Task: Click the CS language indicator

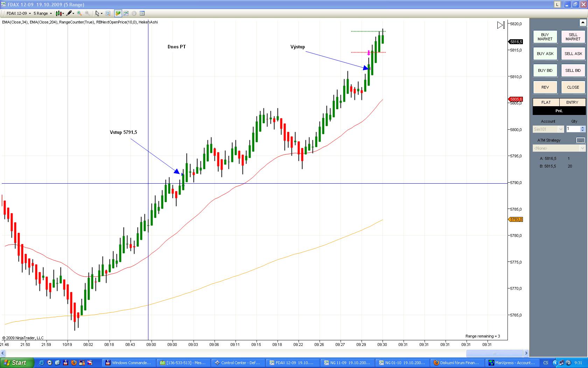Action: pyautogui.click(x=546, y=363)
